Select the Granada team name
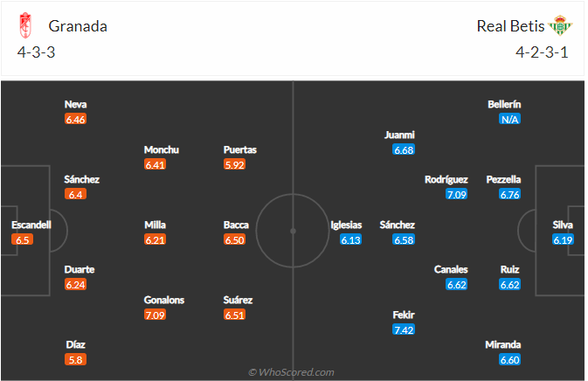Screen dimensions: 588x381 78,26
